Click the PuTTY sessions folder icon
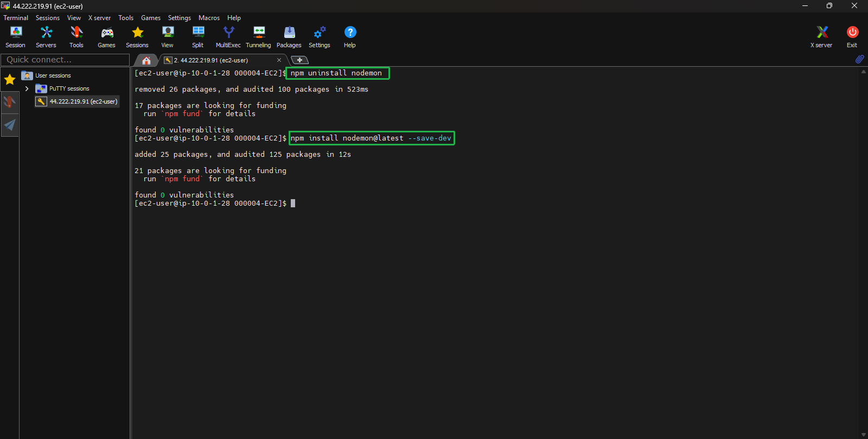 coord(41,88)
